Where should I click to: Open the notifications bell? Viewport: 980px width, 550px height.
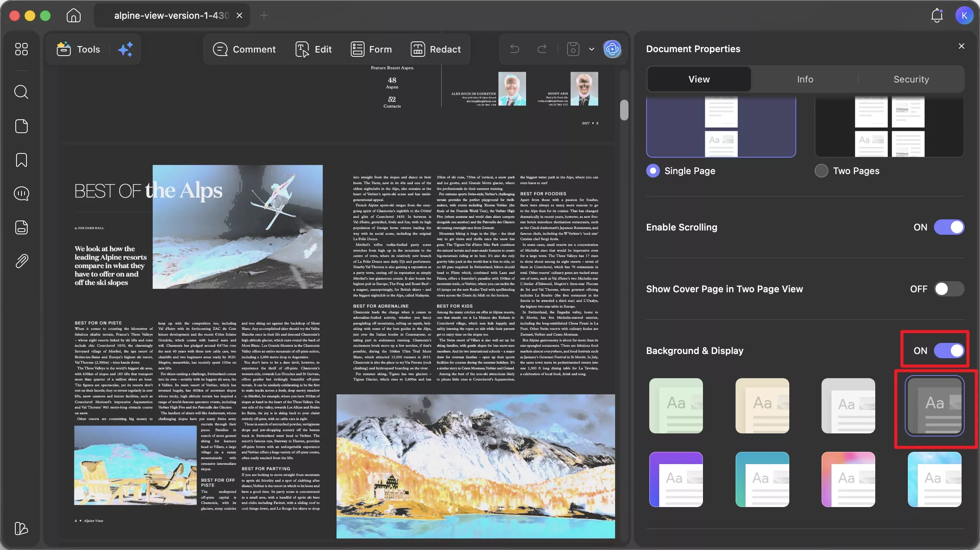pyautogui.click(x=937, y=15)
